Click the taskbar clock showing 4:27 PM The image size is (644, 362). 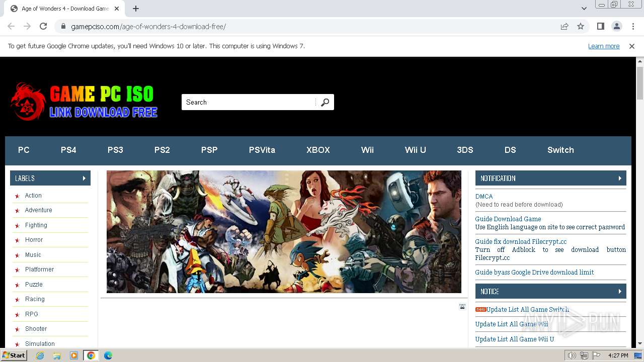(x=618, y=355)
